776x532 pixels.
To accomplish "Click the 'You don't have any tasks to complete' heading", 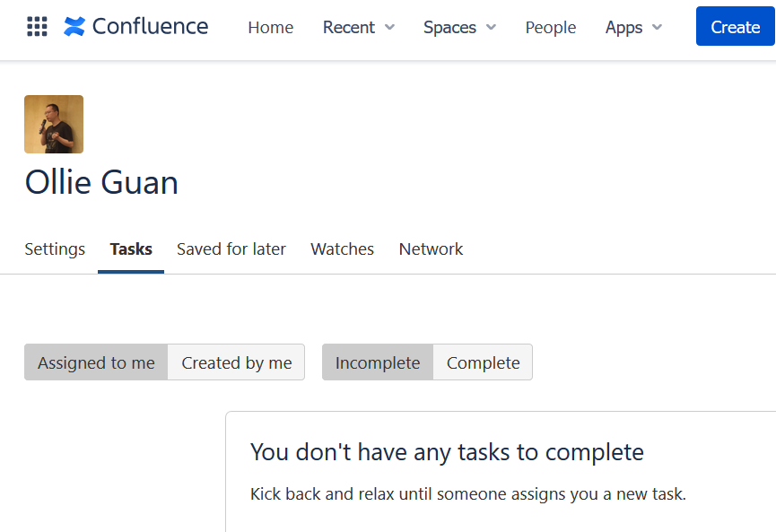I will tap(447, 452).
